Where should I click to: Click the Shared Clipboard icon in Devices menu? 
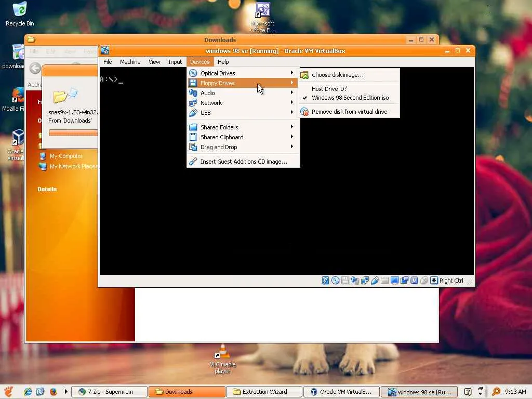[x=193, y=137]
